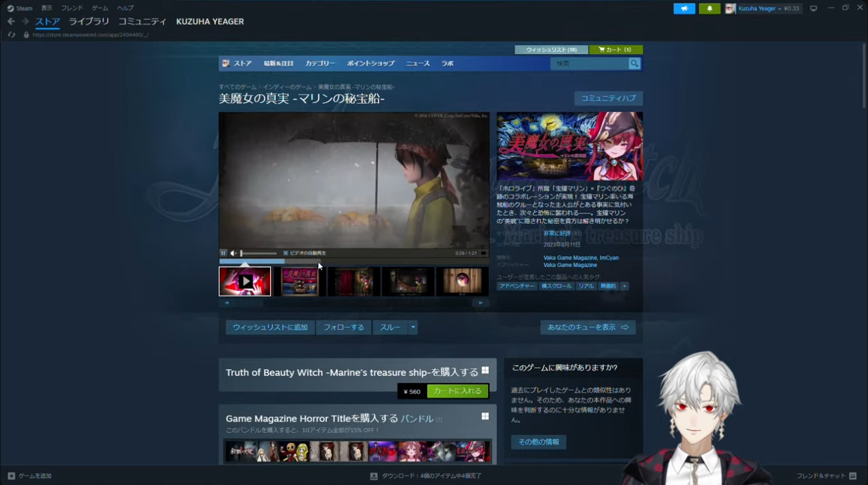Adjust the trailer volume slider
868x485 pixels.
[x=258, y=253]
